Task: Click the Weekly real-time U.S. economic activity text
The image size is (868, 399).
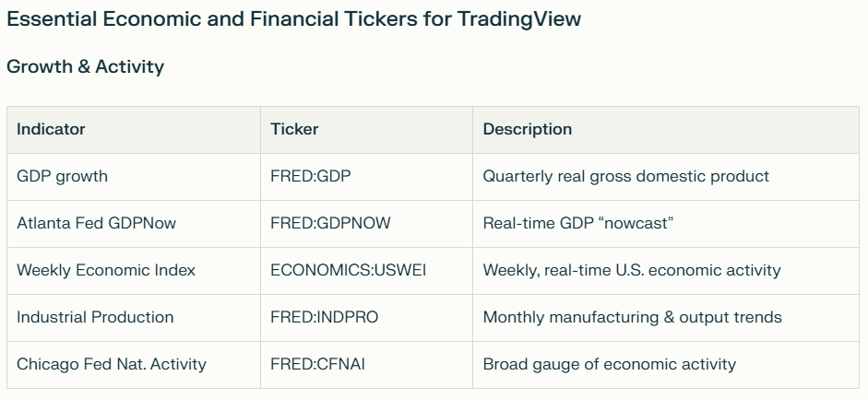Action: (632, 270)
